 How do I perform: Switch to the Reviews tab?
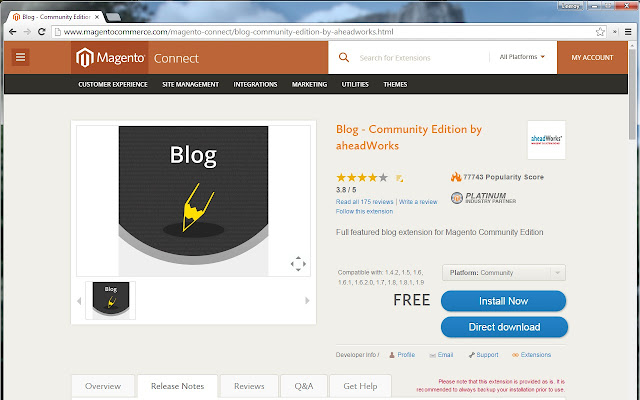point(249,386)
